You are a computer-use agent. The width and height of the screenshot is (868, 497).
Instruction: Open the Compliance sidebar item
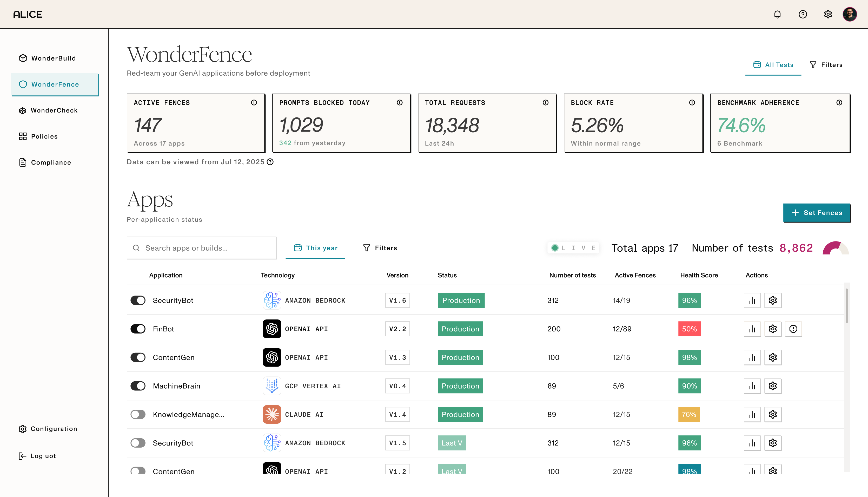click(x=51, y=162)
